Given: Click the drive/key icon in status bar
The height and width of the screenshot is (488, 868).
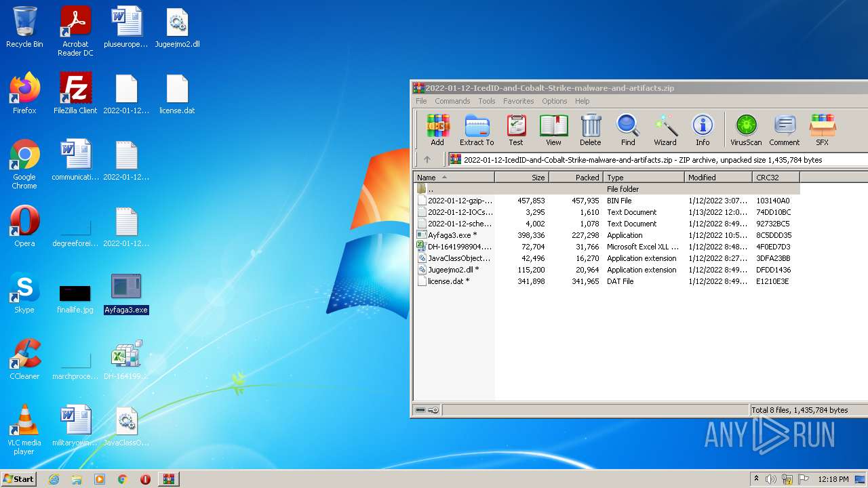Looking at the screenshot, I should coord(427,410).
